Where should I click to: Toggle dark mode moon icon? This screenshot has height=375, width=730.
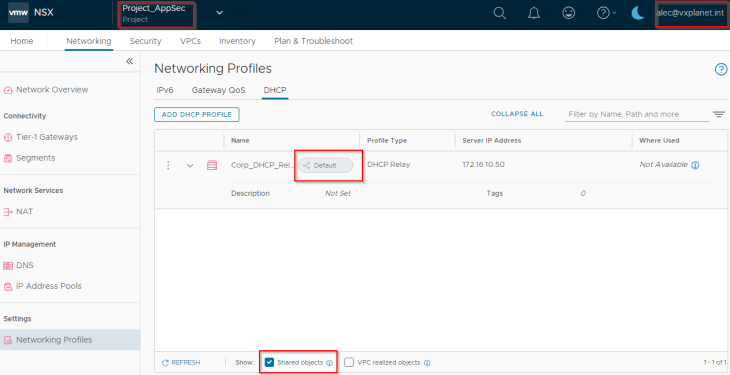638,13
